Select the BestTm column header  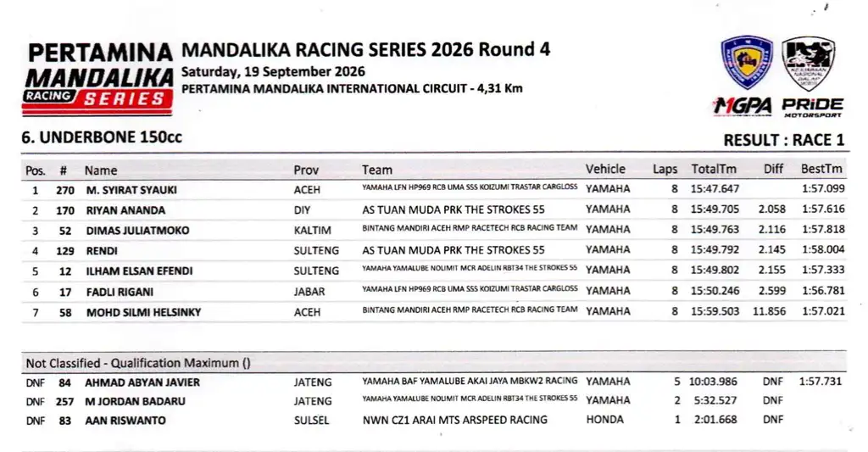[x=821, y=169]
